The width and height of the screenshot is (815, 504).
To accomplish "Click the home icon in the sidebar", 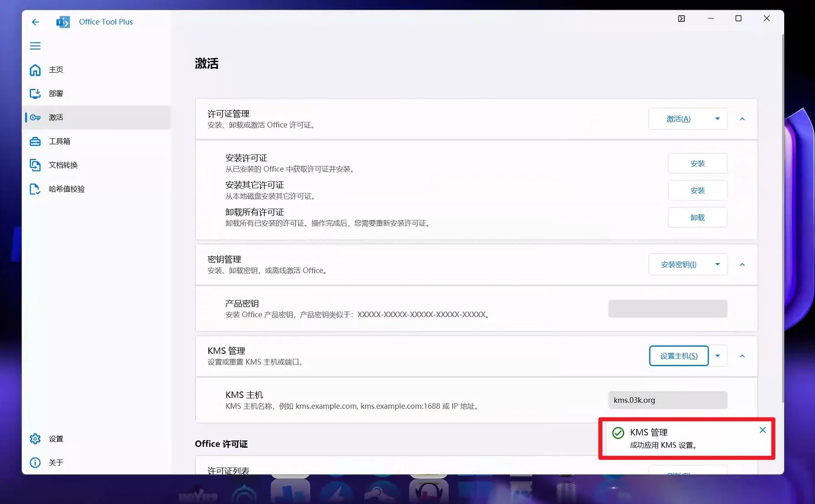I will tap(35, 70).
